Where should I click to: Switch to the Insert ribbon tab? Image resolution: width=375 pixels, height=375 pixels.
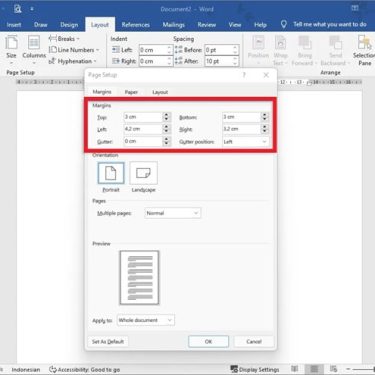click(14, 25)
